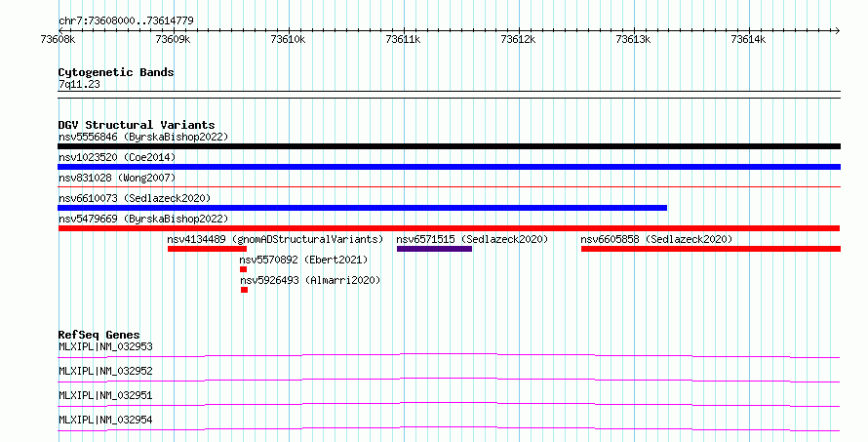
Task: Click the MLXIPL|NM_032952 transcript label
Action: [x=105, y=371]
